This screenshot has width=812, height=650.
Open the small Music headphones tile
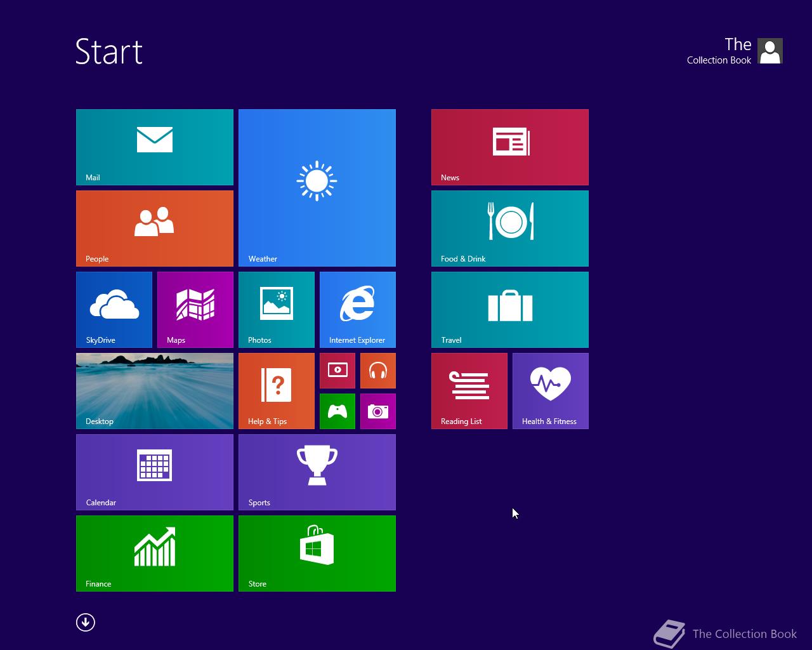pos(378,371)
